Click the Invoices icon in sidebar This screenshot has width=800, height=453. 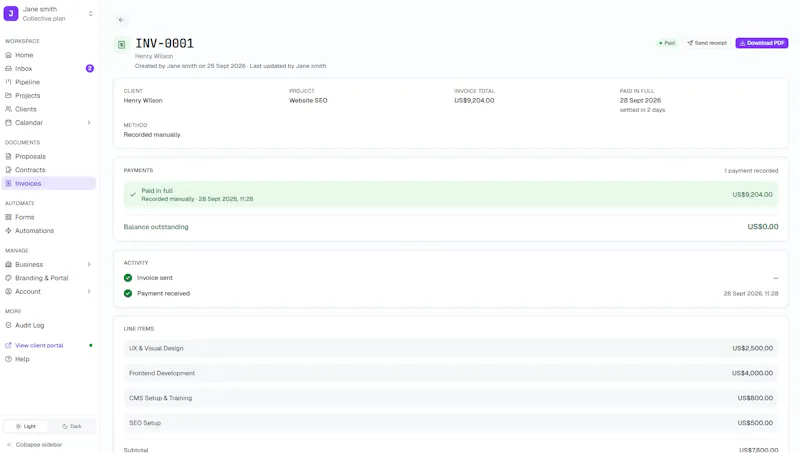coord(8,183)
